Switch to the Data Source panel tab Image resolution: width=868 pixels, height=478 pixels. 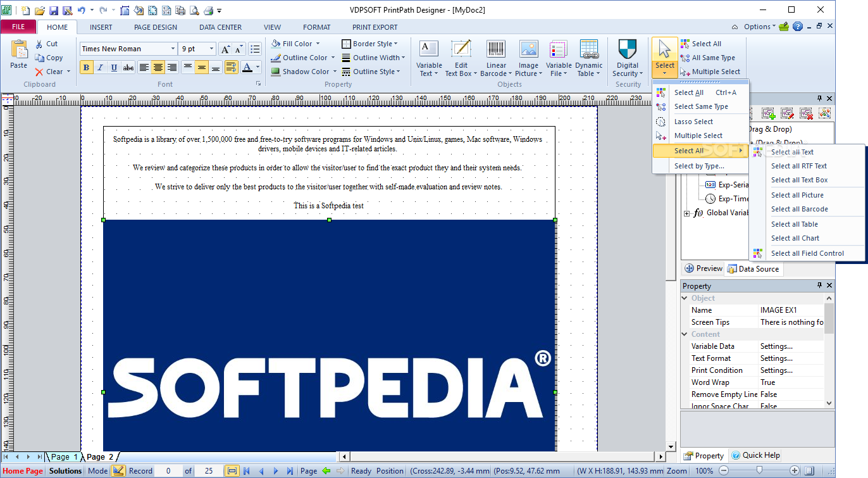coord(753,268)
